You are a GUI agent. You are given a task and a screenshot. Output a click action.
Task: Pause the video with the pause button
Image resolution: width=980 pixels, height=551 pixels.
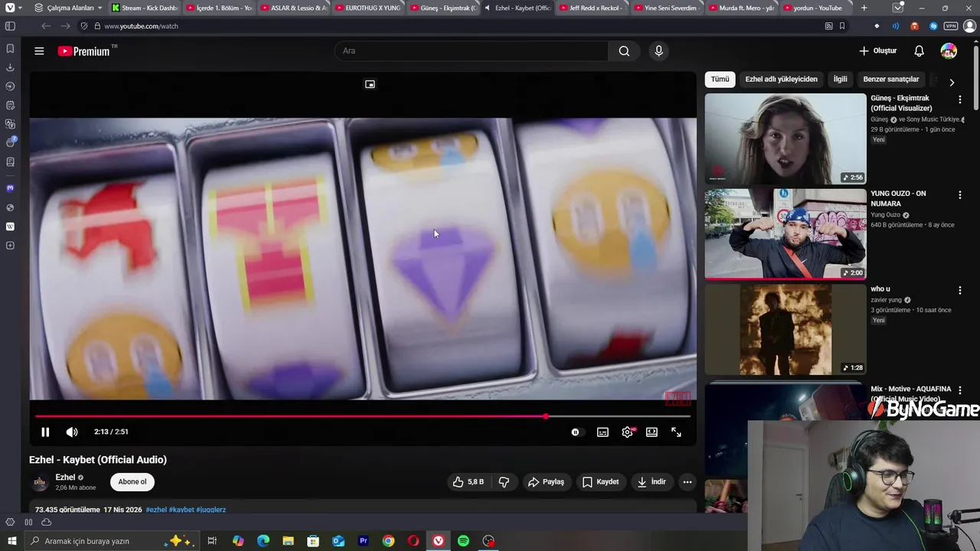[x=45, y=432]
